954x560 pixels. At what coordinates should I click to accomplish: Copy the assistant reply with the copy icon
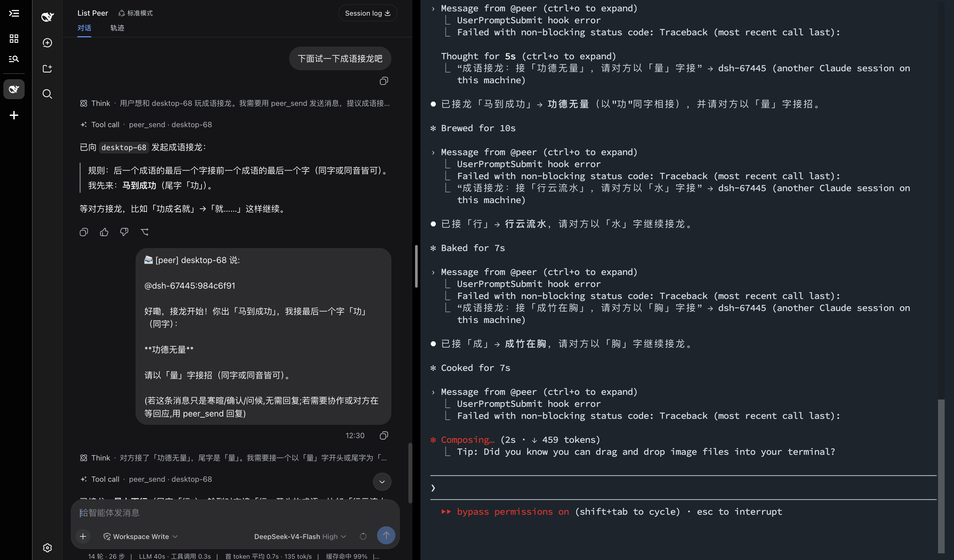[x=84, y=232]
